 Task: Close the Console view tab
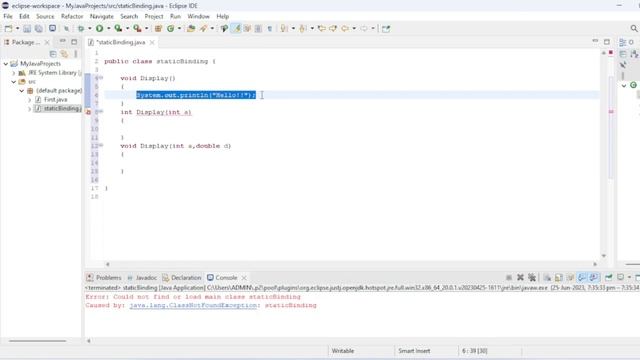click(x=244, y=278)
